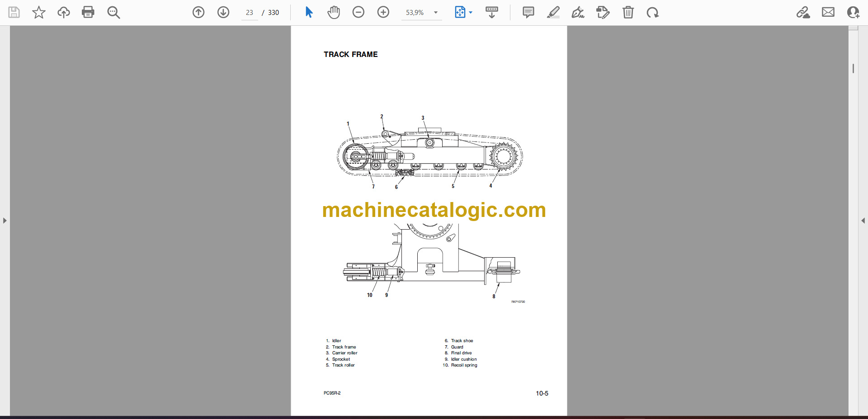Click the vertical scrollbar thumb
The image size is (868, 419).
pos(853,68)
